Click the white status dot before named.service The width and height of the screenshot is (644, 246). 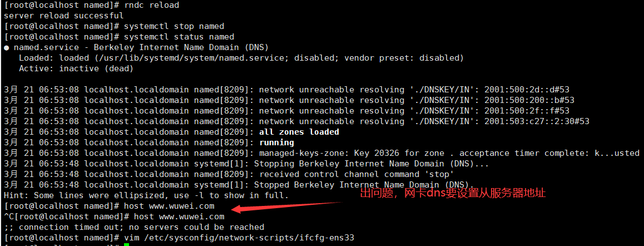[6, 48]
